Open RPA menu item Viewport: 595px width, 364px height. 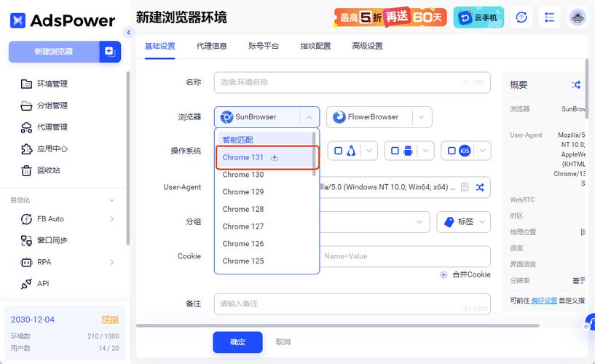point(36,262)
